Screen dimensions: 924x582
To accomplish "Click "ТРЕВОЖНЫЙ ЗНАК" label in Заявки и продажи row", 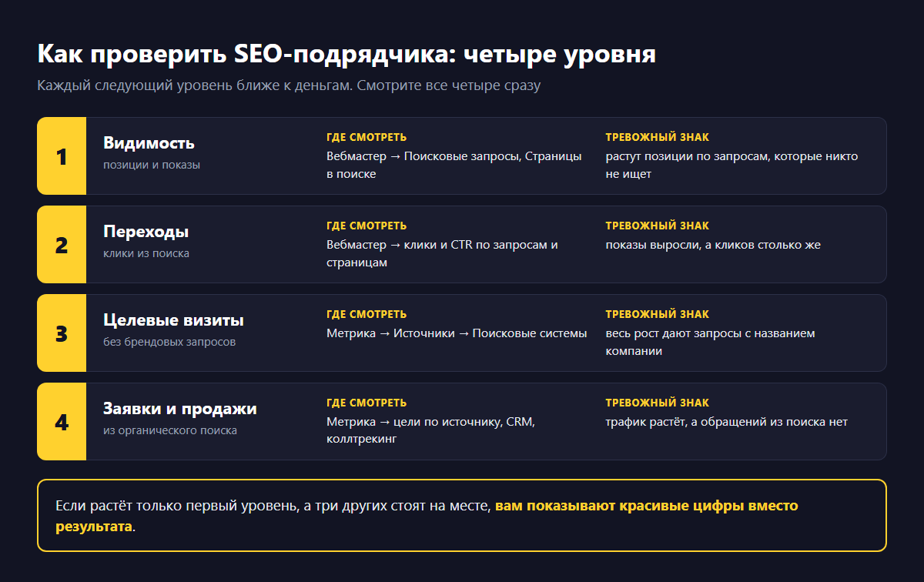I will pos(658,403).
